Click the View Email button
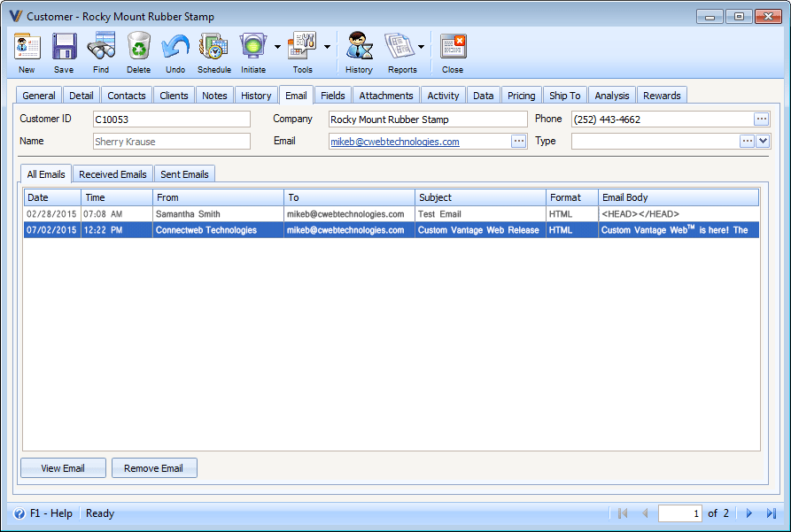Image resolution: width=791 pixels, height=532 pixels. click(62, 467)
